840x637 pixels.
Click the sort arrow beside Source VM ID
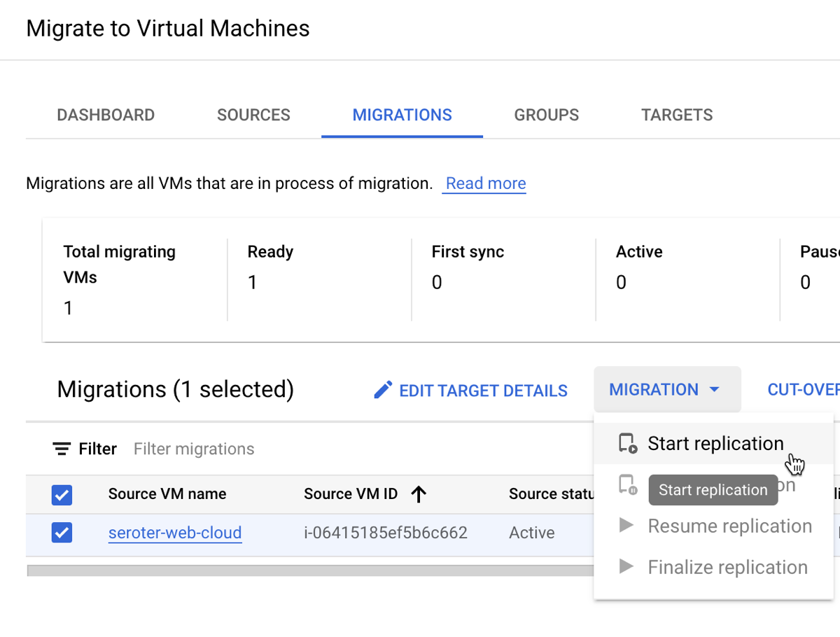419,494
